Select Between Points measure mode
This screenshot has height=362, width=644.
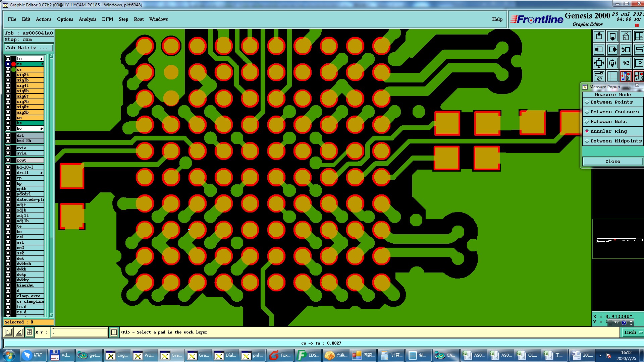tap(611, 102)
